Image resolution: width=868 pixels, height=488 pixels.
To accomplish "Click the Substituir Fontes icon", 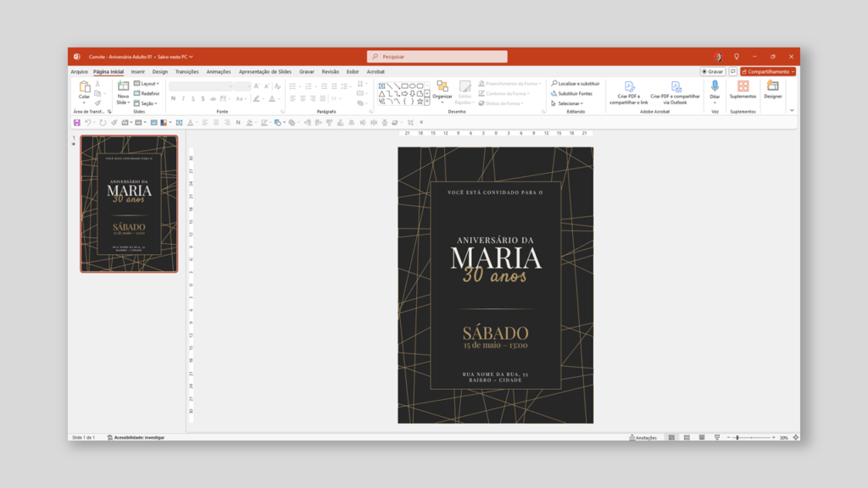I will click(553, 92).
